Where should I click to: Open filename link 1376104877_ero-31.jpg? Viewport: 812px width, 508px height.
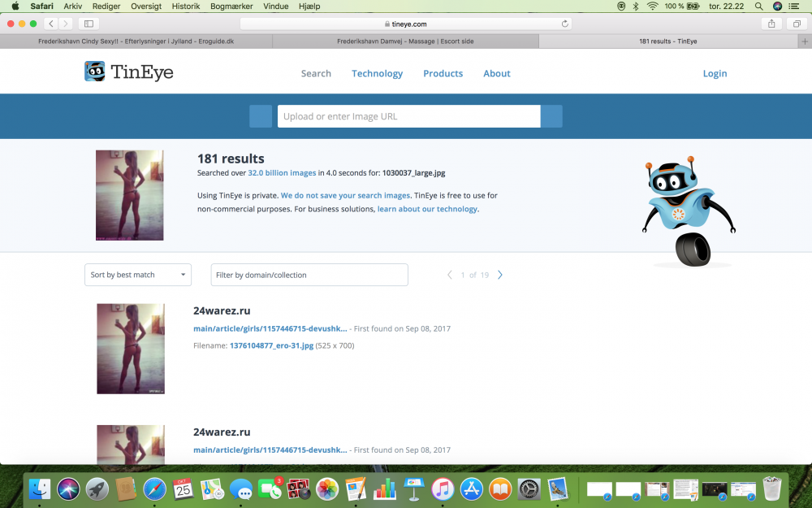coord(271,345)
